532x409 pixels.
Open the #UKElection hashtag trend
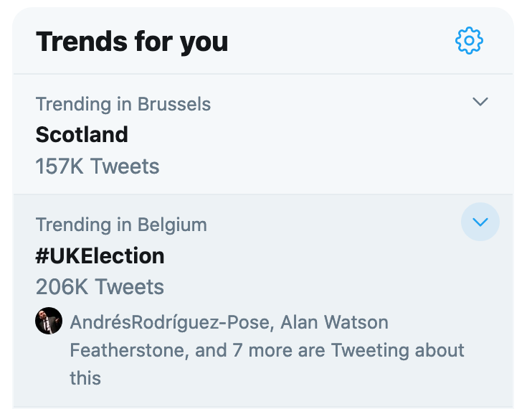[x=100, y=255]
